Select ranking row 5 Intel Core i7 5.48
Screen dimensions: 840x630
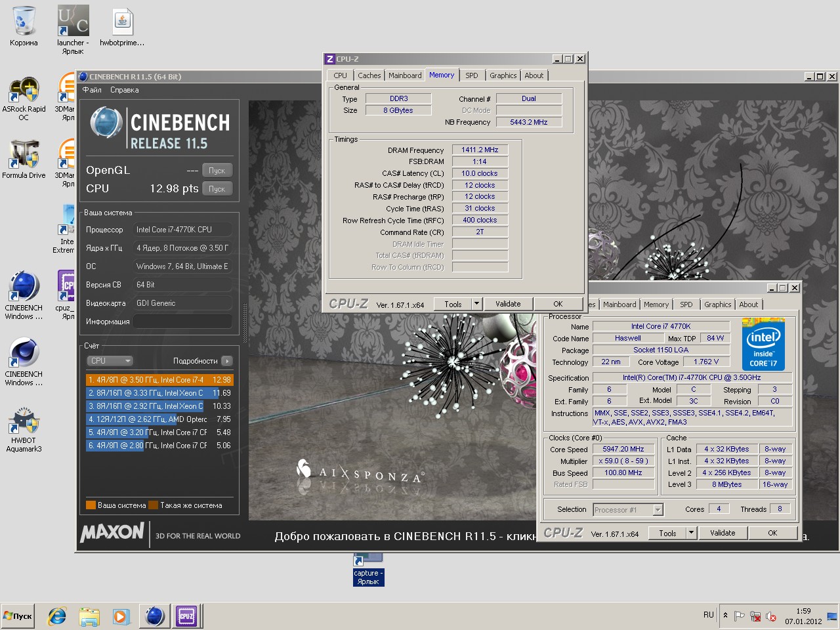click(x=159, y=432)
